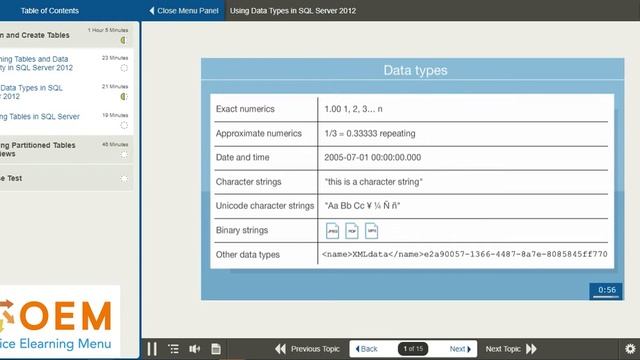Click the progress circle for 45 Minutes section
The image size is (640, 360).
click(x=124, y=155)
